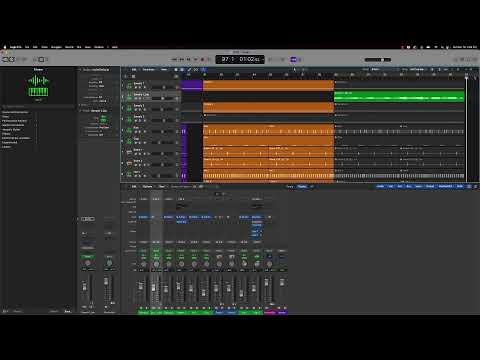Solo the first mixer channel strip
This screenshot has width=480, height=360.
tap(146, 308)
